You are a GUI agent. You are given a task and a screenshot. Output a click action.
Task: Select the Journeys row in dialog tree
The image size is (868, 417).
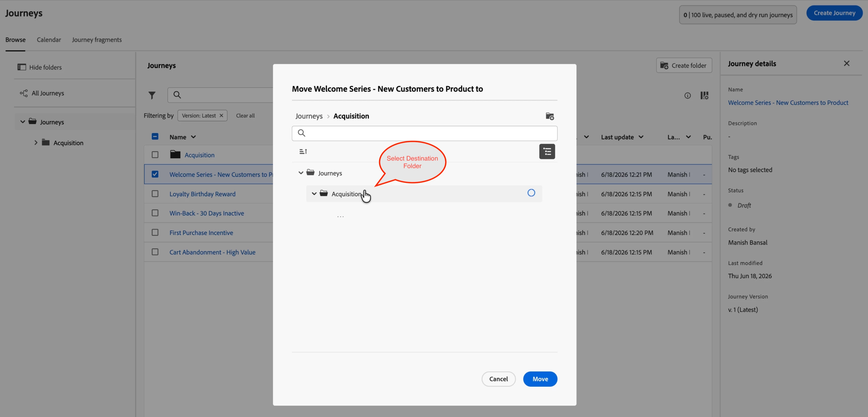[425, 173]
